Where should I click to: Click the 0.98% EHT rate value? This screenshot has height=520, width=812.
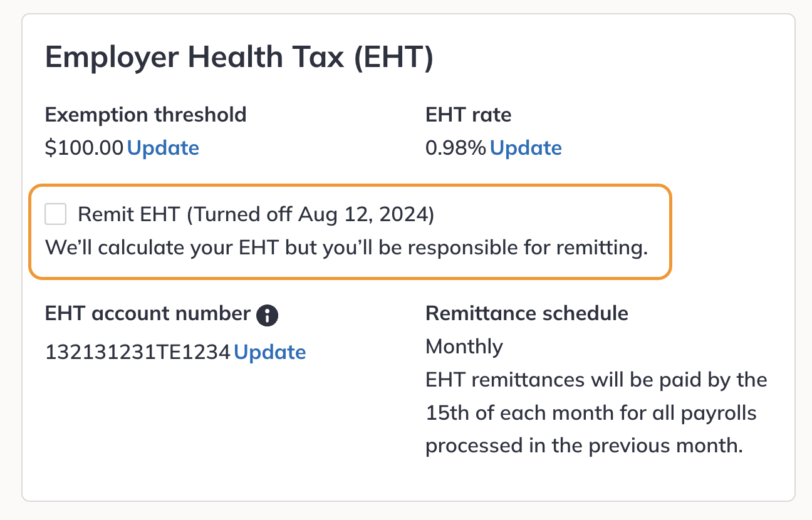455,148
